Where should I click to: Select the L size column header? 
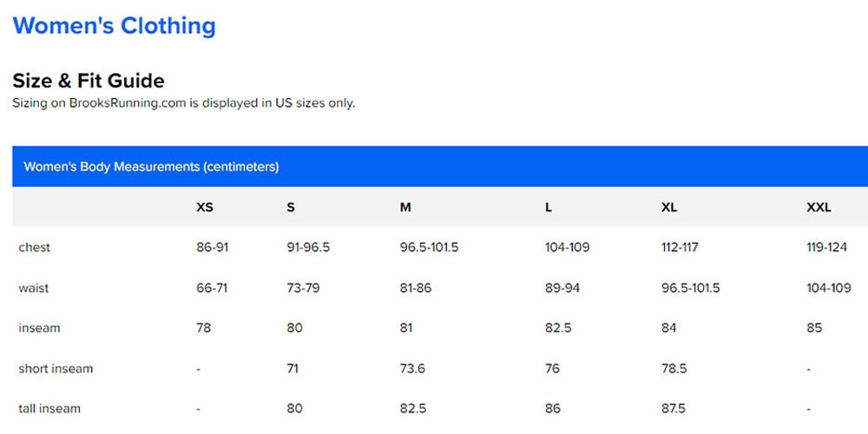point(548,207)
